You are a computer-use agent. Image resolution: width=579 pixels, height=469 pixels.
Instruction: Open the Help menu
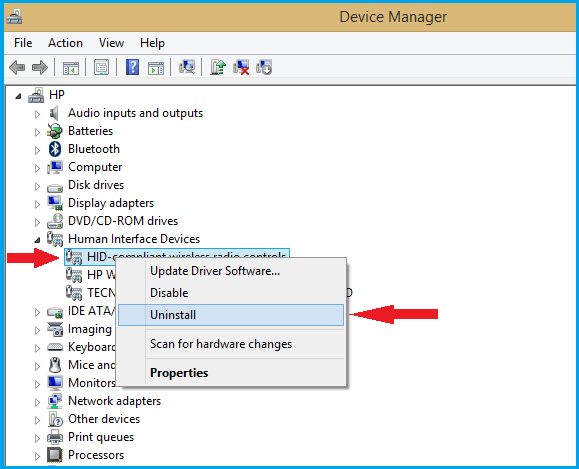tap(152, 43)
